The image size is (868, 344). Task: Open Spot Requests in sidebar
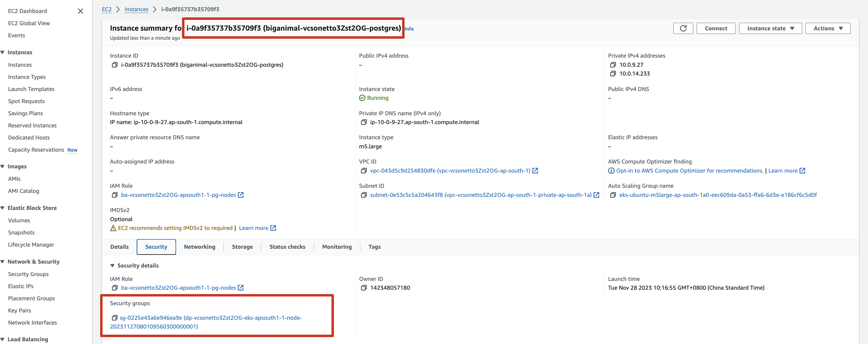[26, 101]
